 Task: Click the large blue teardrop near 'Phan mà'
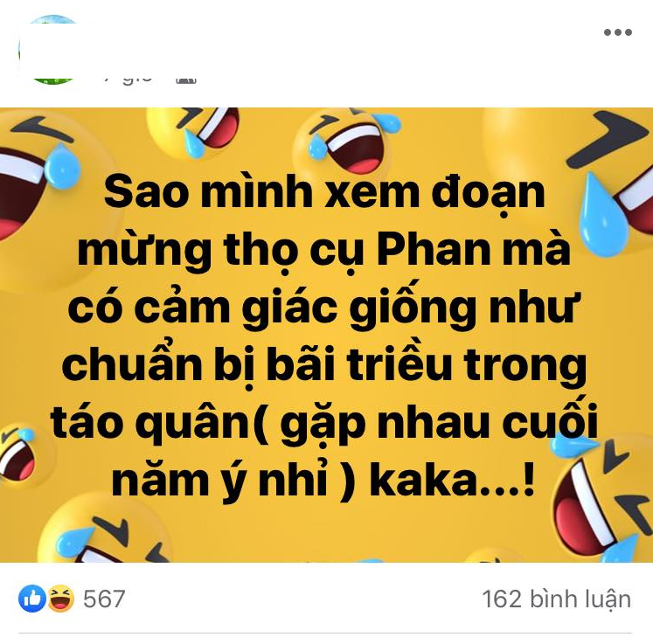(602, 214)
